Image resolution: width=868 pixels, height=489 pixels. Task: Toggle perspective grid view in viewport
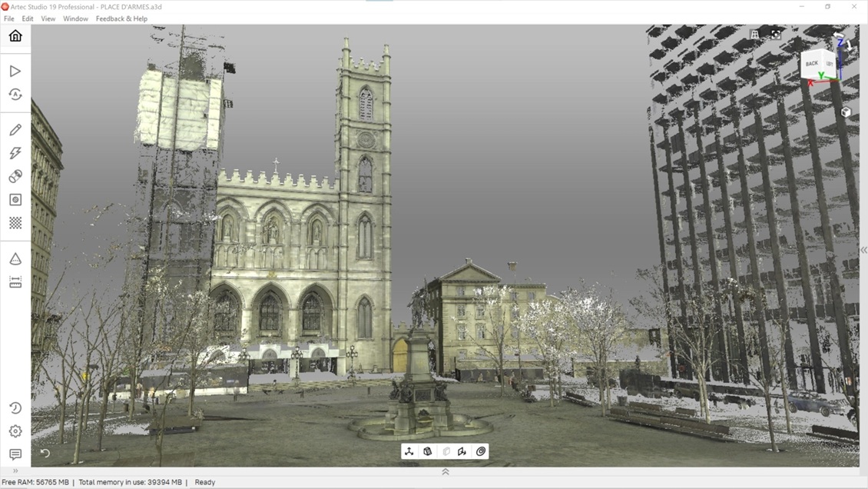(754, 35)
